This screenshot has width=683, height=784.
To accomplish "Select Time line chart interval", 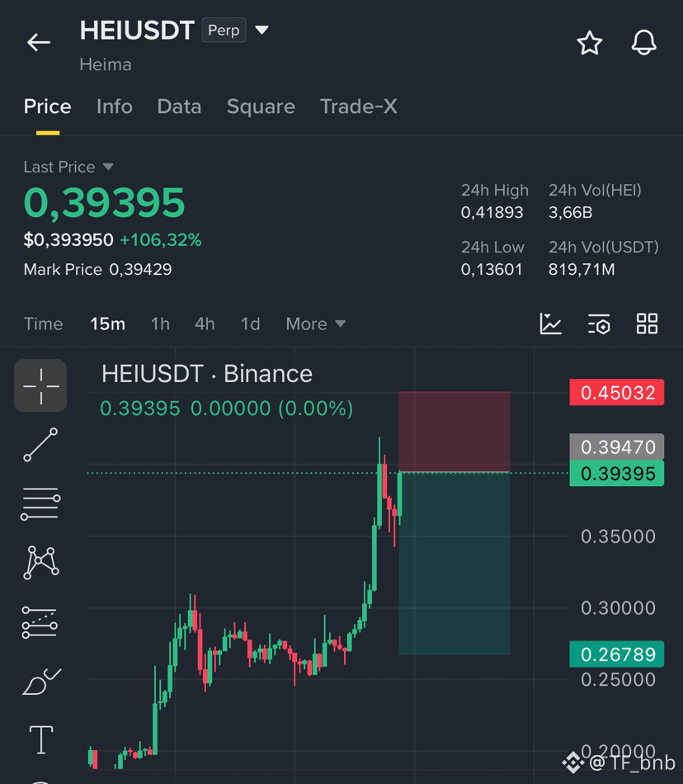I will coord(43,324).
